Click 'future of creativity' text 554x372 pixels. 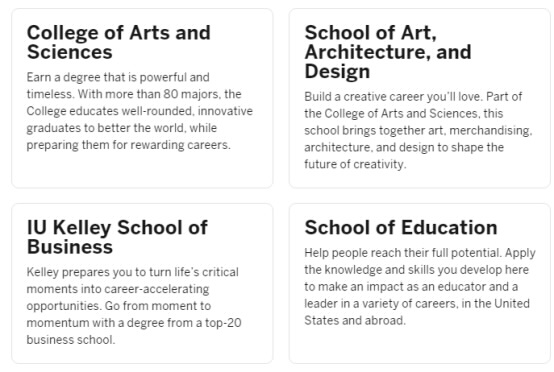pos(355,164)
